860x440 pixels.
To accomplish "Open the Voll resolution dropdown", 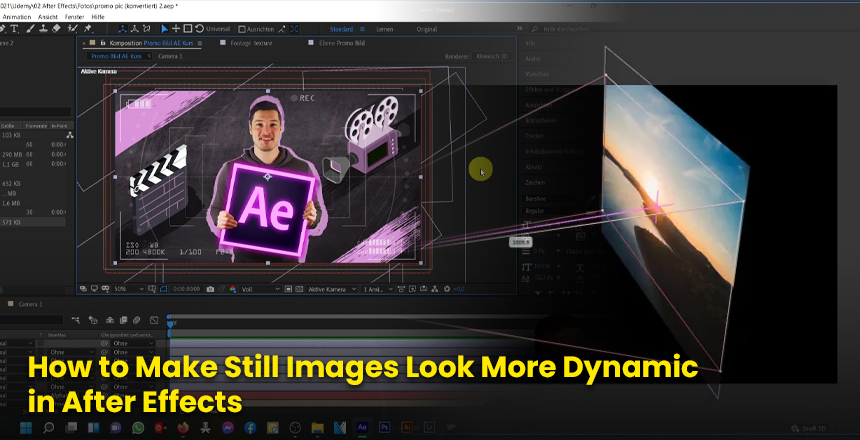I will pyautogui.click(x=261, y=289).
